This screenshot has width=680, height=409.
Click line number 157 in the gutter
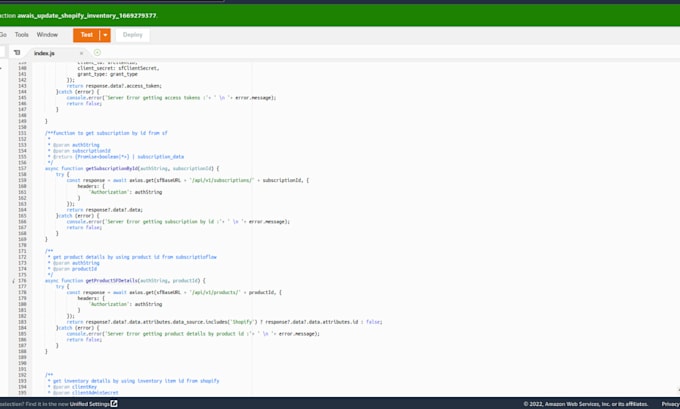(x=22, y=168)
